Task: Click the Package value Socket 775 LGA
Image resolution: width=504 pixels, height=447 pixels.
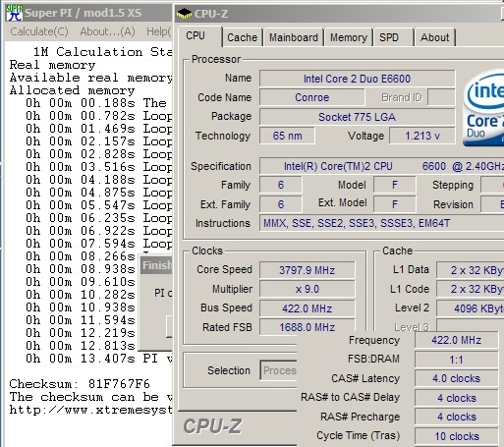Action: tap(357, 117)
